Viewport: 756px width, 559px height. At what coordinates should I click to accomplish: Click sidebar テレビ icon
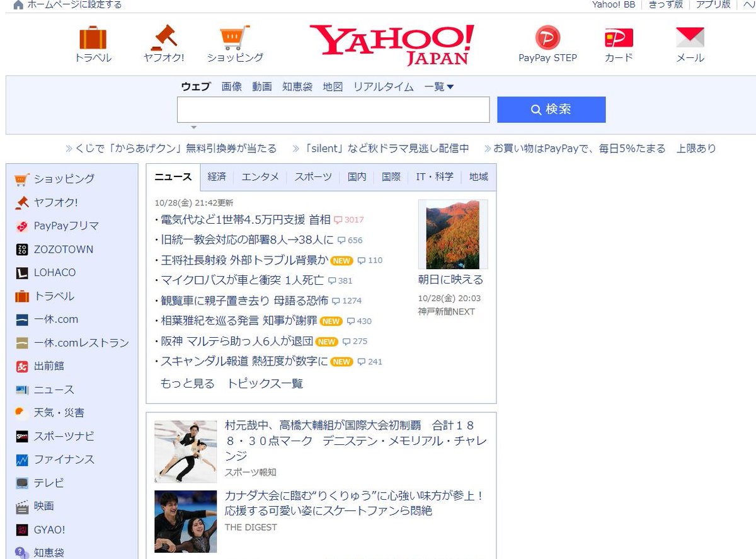pos(22,483)
